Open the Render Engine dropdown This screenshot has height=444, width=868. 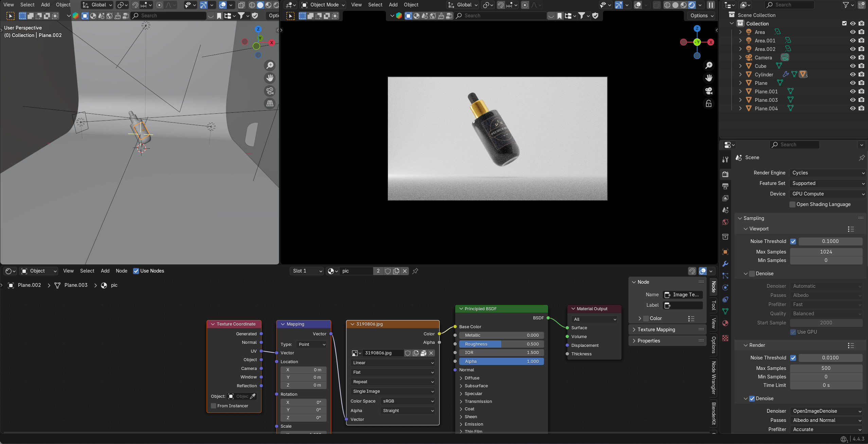[828, 173]
